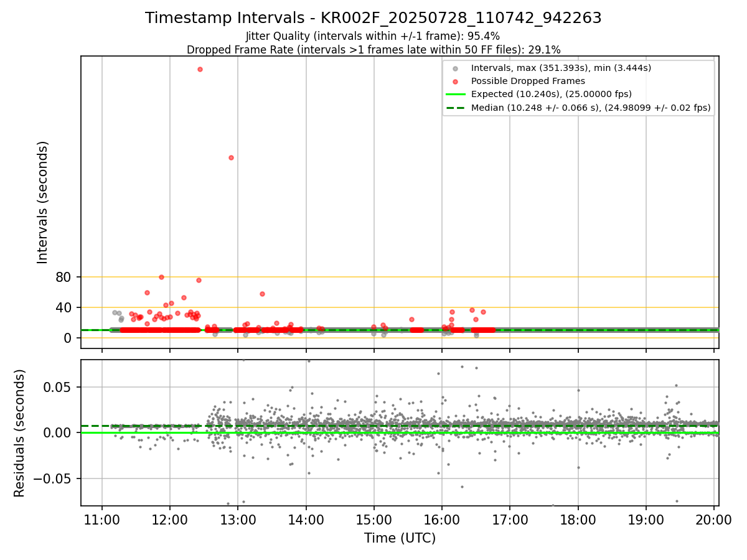Screen dimensions: 747x560
Task: Click the 'Residuals (seconds)' y-axis label
Action: 20,433
